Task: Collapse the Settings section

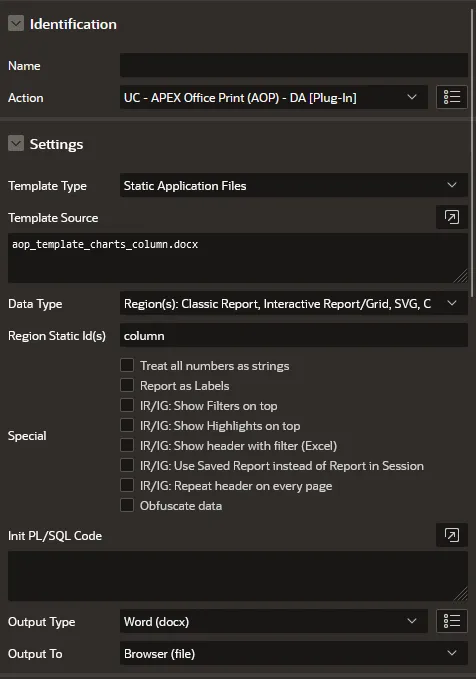Action: [16, 143]
